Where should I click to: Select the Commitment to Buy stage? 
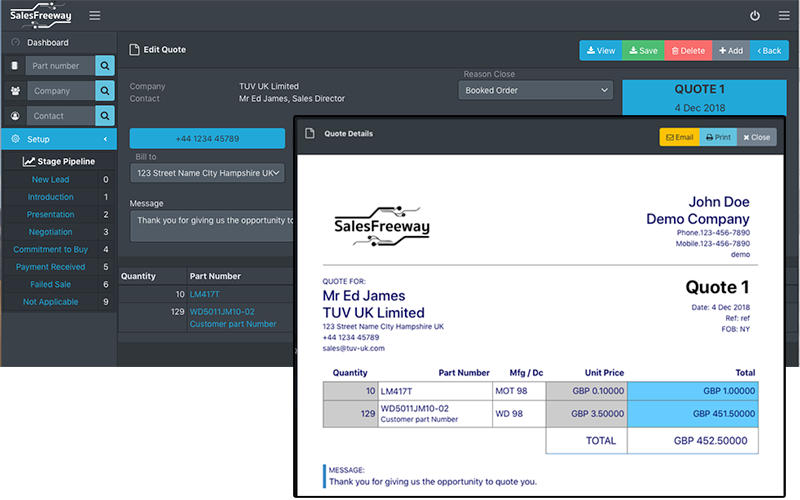tap(51, 249)
